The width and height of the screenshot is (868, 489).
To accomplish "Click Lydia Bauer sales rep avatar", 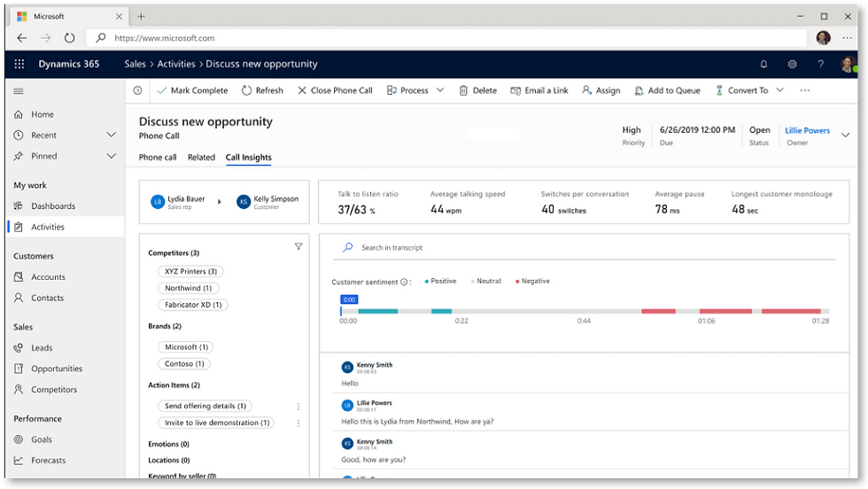I will [158, 202].
